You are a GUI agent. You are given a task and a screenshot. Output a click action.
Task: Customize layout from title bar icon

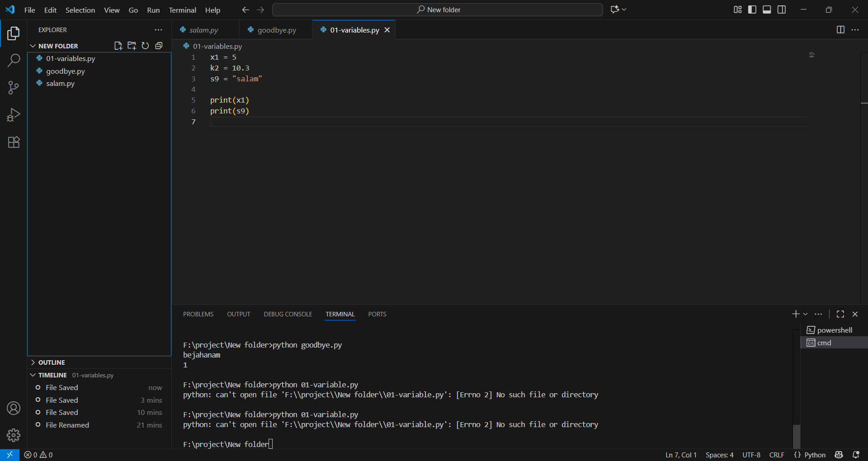click(x=738, y=9)
